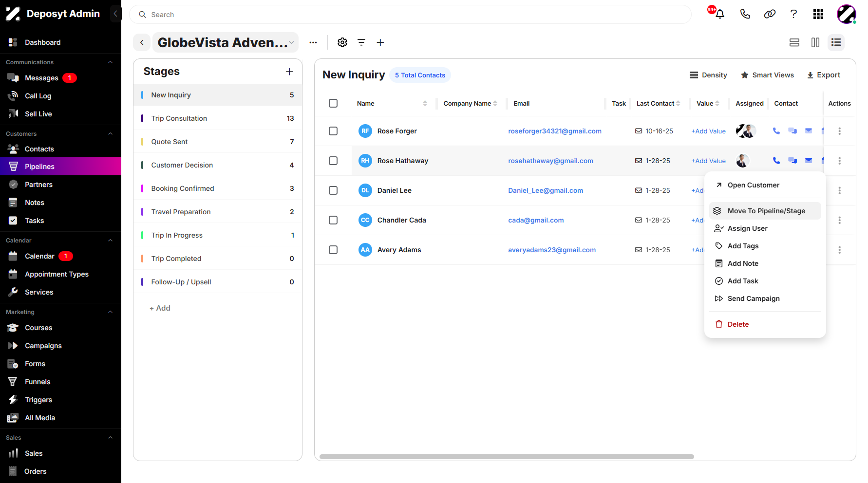Viewport: 868px width, 483px height.
Task: Toggle select-all contacts checkbox
Action: (x=333, y=103)
